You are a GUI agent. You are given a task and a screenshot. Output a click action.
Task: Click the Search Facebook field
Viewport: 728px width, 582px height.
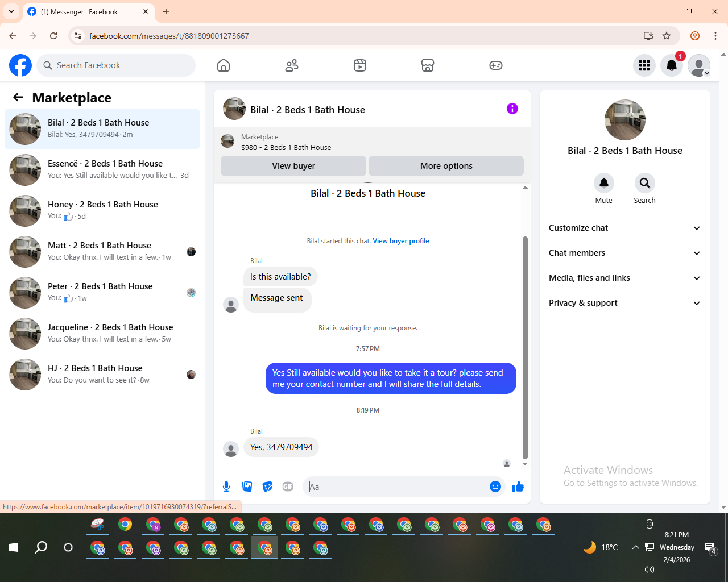[x=116, y=65]
